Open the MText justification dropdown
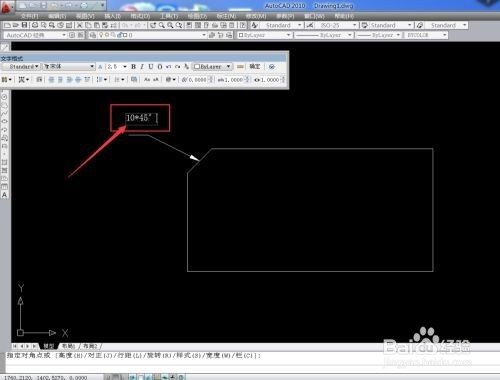Viewport: 500px width, 380px height. coord(23,80)
